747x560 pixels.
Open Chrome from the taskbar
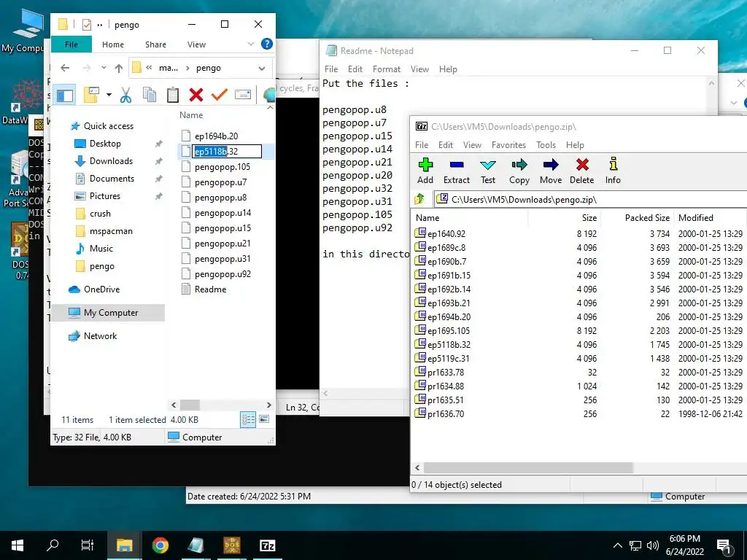(x=160, y=545)
